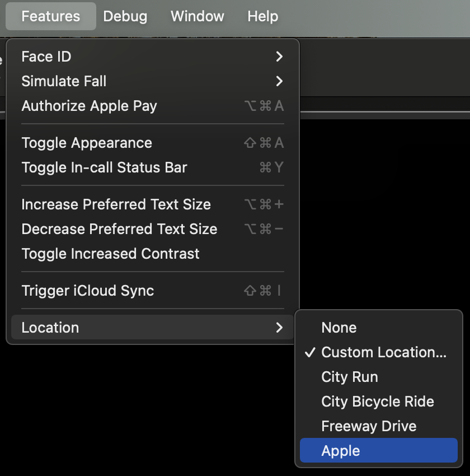
Task: Toggle Increased Contrast option
Action: 153,254
